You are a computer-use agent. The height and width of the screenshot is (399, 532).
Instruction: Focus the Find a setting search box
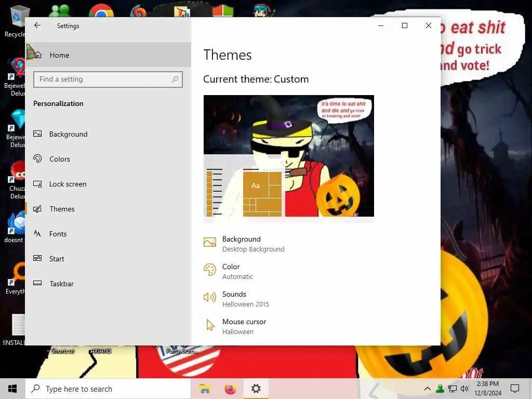tap(108, 79)
